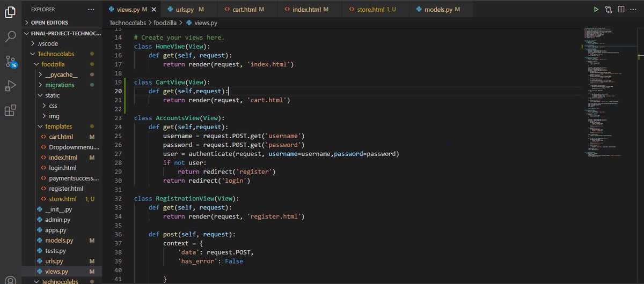
Task: Open the Explorer view in activity bar
Action: (10, 12)
